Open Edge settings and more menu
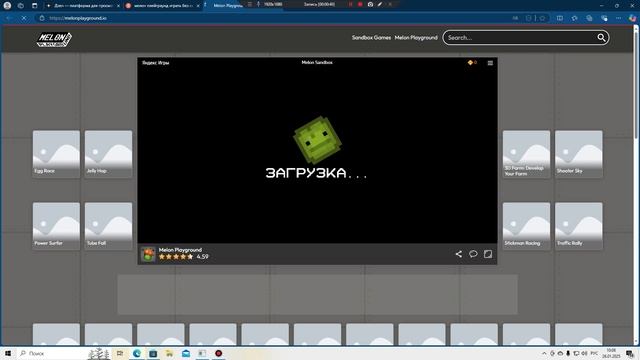 (x=618, y=18)
